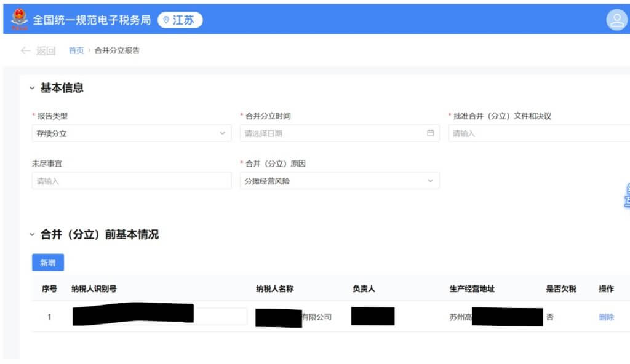Click 删除 link in row 1
The image size is (630, 364).
click(x=606, y=317)
